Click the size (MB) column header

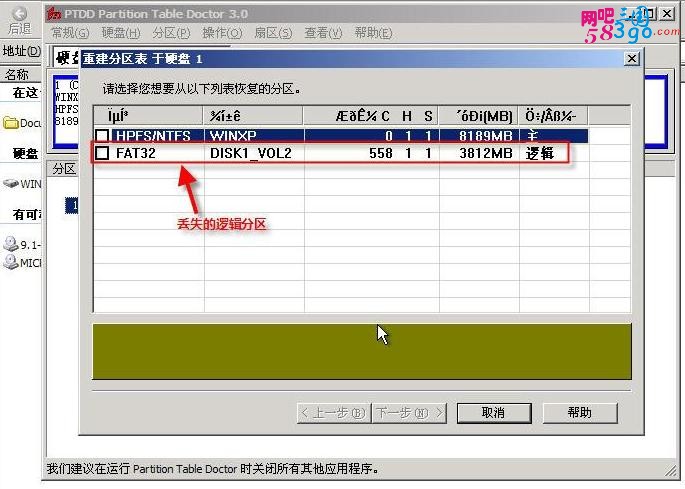click(x=479, y=116)
